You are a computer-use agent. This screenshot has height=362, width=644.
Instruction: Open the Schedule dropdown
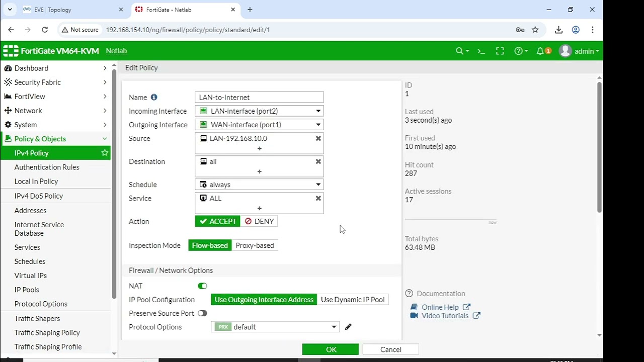(259, 185)
